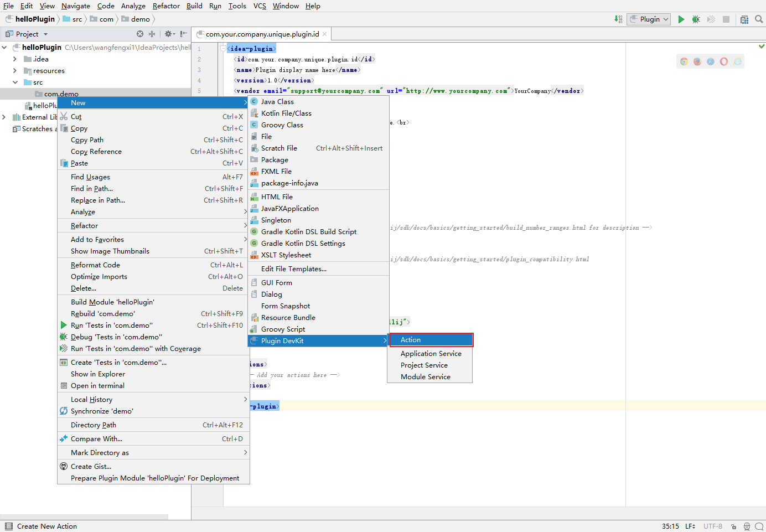Open Search Everywhere magnifier icon
The image size is (766, 532).
[x=759, y=19]
